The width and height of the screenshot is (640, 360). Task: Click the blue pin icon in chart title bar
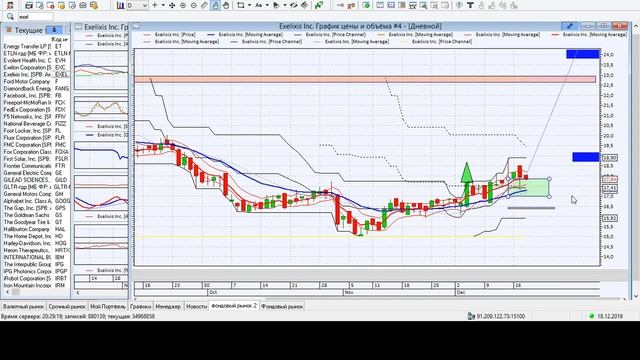569,26
